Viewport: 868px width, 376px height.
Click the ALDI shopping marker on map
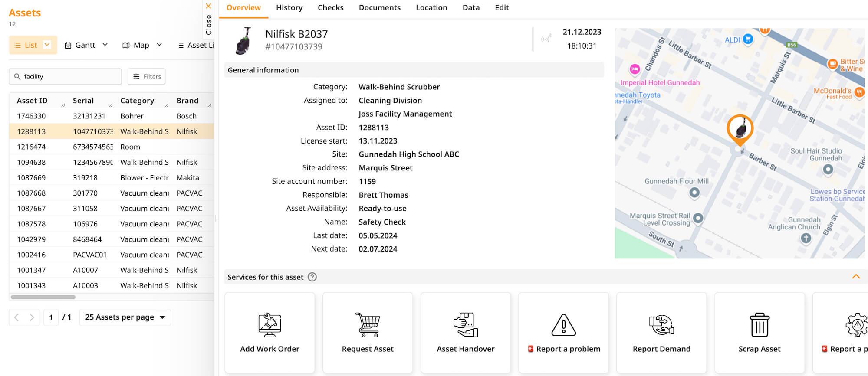[747, 39]
